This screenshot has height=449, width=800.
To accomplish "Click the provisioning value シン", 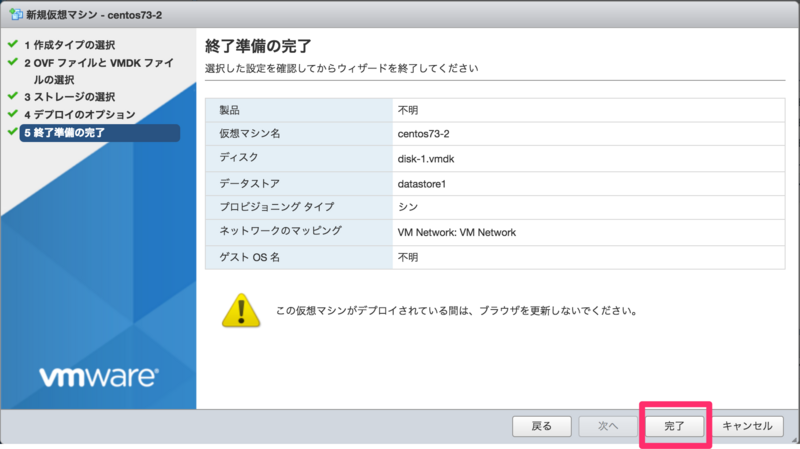I will [x=408, y=207].
